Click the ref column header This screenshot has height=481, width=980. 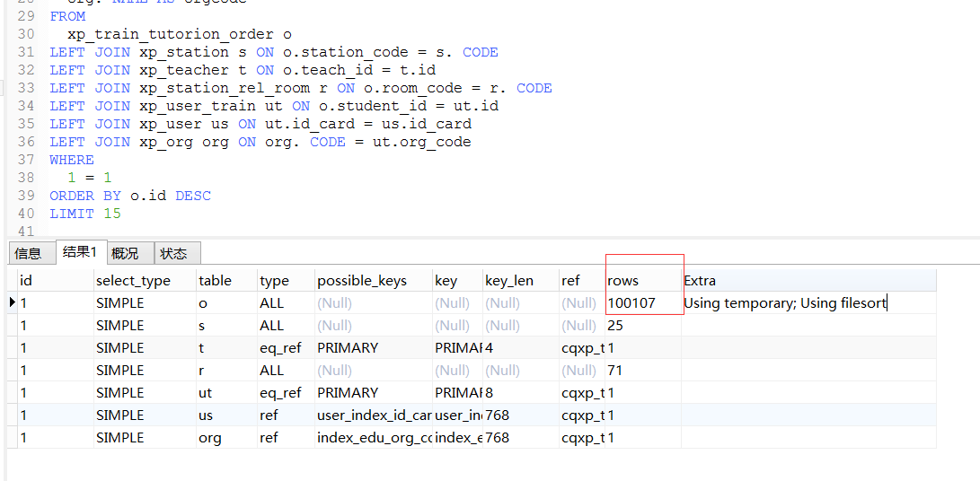581,281
